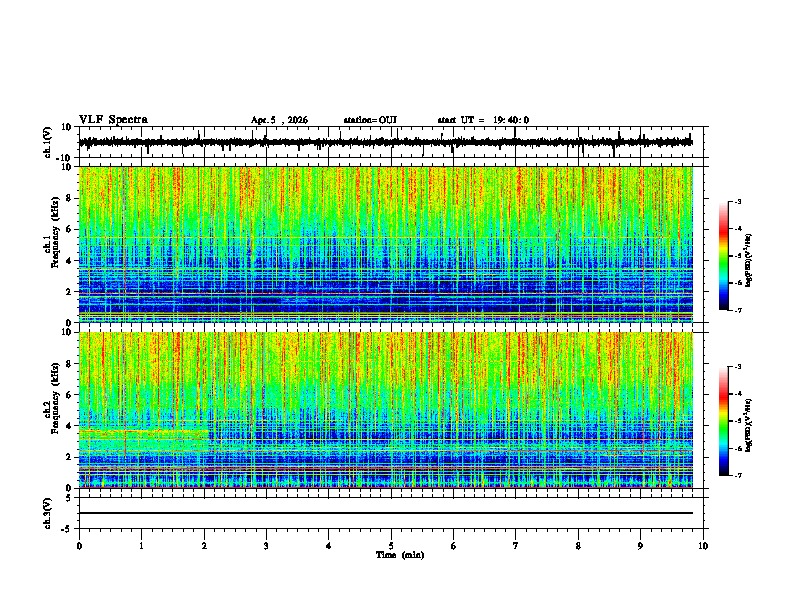This screenshot has width=792, height=612.
Task: Click the "8" kHz tick on ch.1 frequency axis
Action: (70, 198)
